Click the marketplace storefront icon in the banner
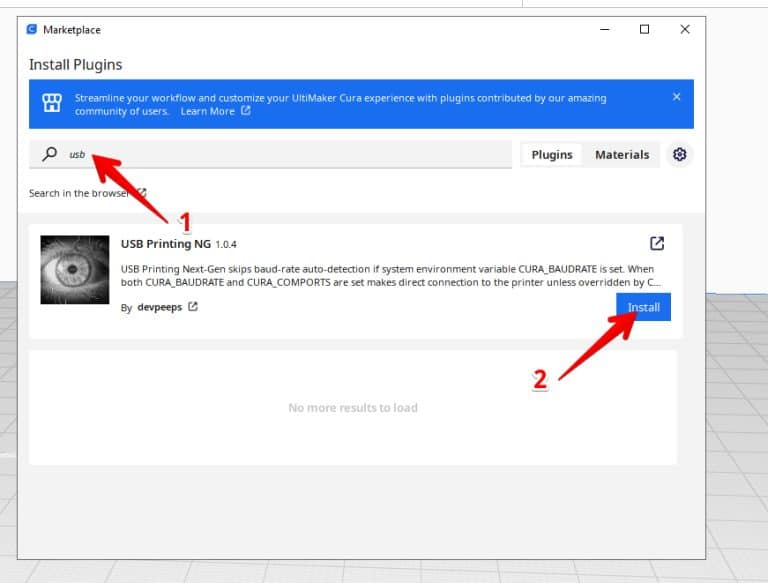Image resolution: width=768 pixels, height=583 pixels. [x=51, y=103]
